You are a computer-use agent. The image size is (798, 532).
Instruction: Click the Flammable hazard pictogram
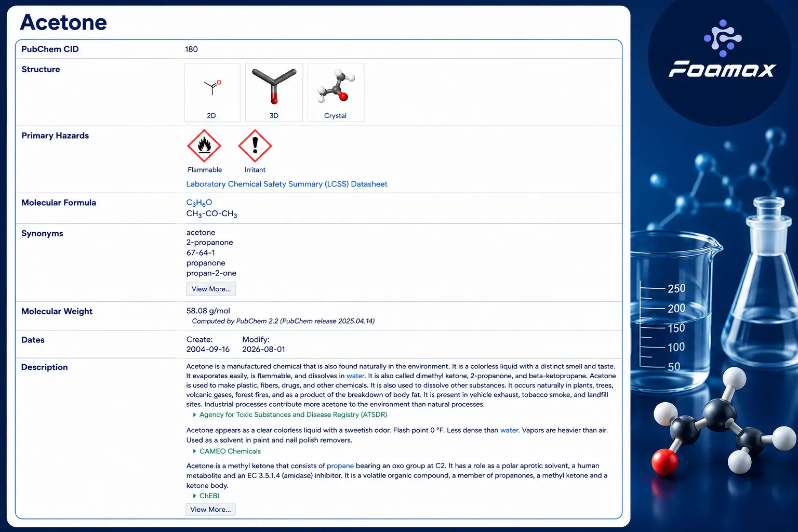(x=204, y=146)
